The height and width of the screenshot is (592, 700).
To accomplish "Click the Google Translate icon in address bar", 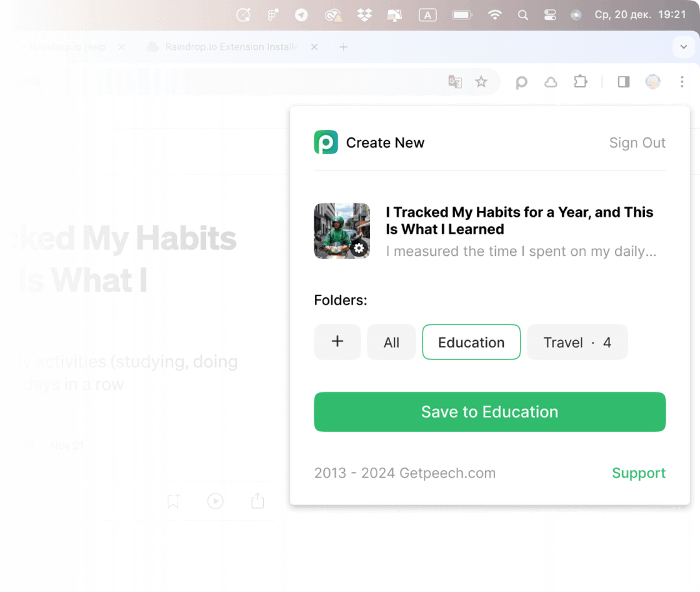I will [456, 82].
